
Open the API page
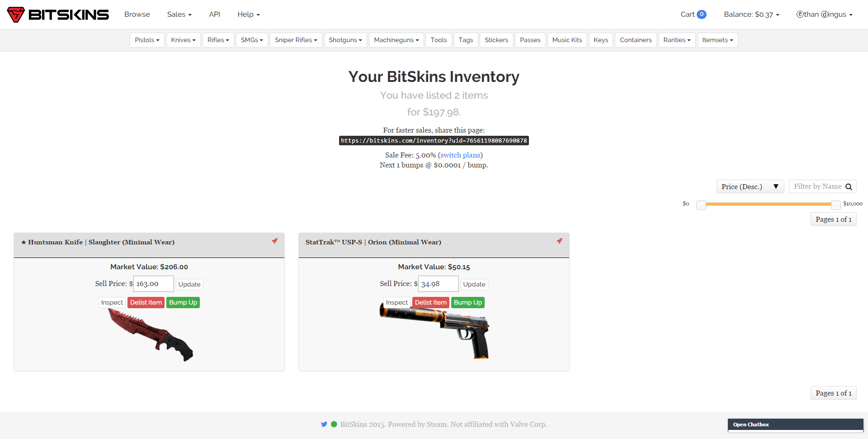click(215, 14)
